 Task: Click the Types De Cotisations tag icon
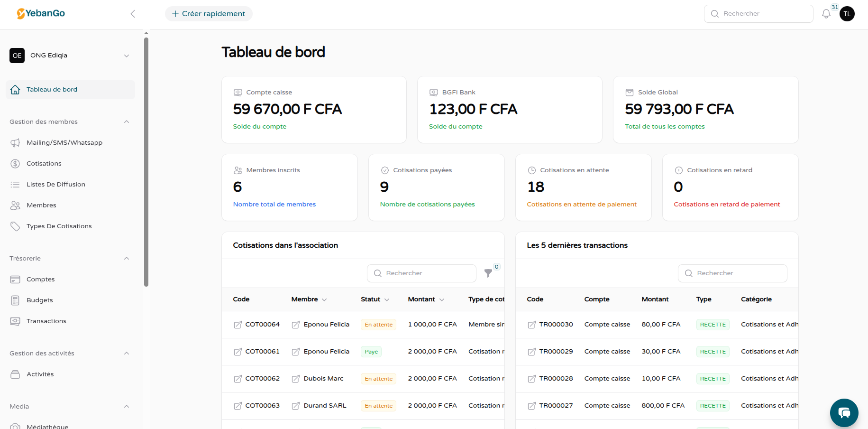[x=16, y=226]
